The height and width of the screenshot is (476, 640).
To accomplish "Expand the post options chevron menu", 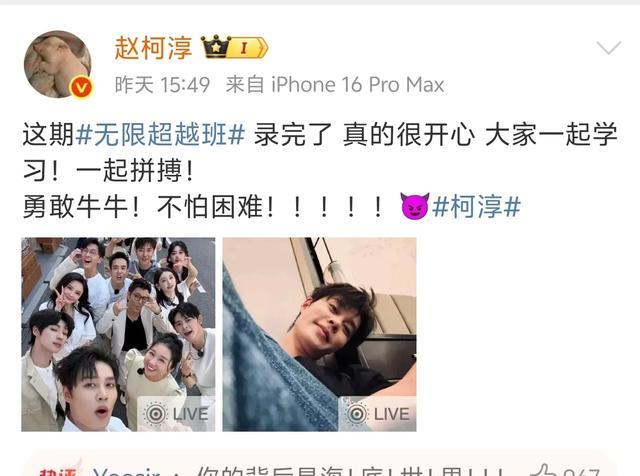I will click(x=609, y=47).
